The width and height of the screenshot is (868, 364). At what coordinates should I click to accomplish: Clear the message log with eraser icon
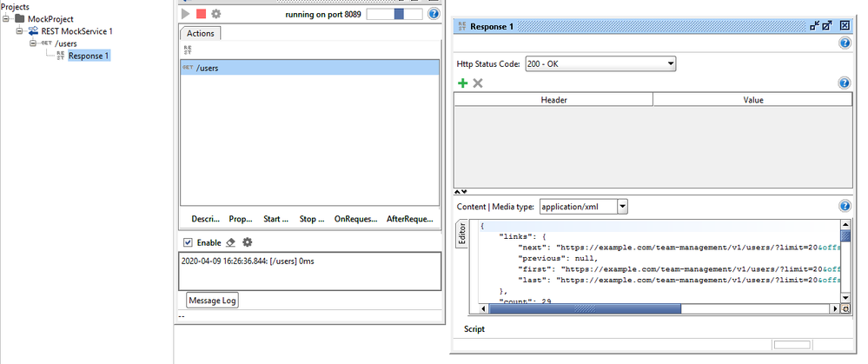click(x=231, y=242)
